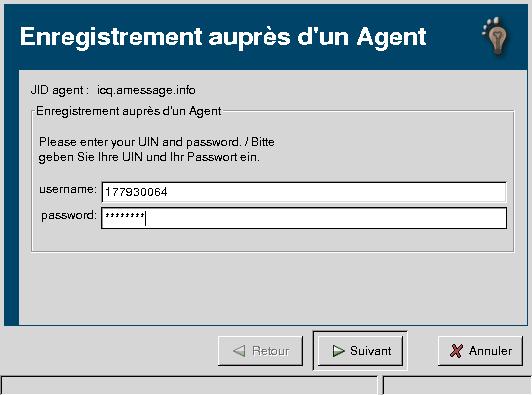Click the "JID agent :" label
This screenshot has width=532, height=395.
(x=59, y=90)
